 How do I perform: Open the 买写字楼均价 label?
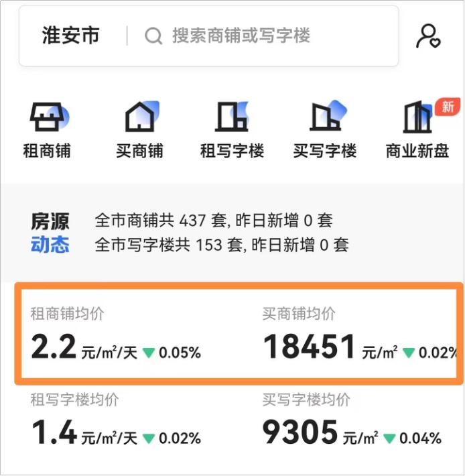click(x=306, y=400)
